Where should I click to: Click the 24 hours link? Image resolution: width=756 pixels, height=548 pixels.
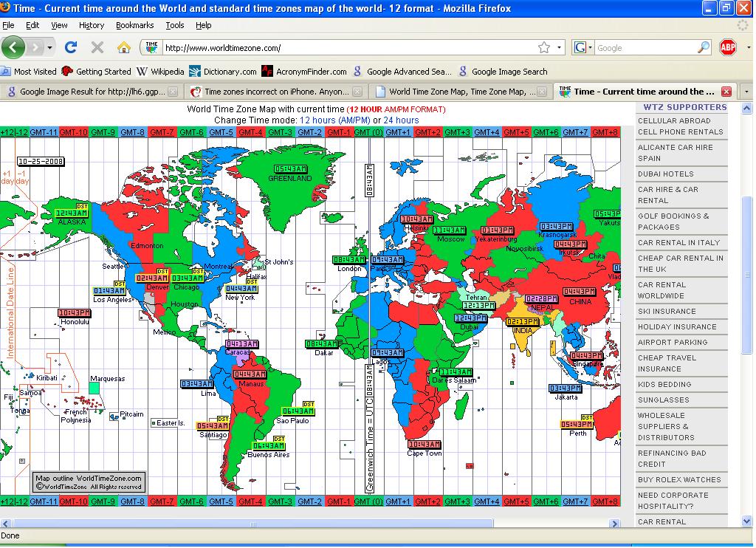click(401, 120)
